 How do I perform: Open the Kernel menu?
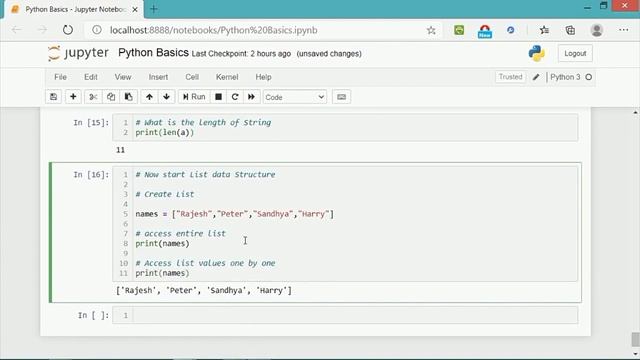227,77
